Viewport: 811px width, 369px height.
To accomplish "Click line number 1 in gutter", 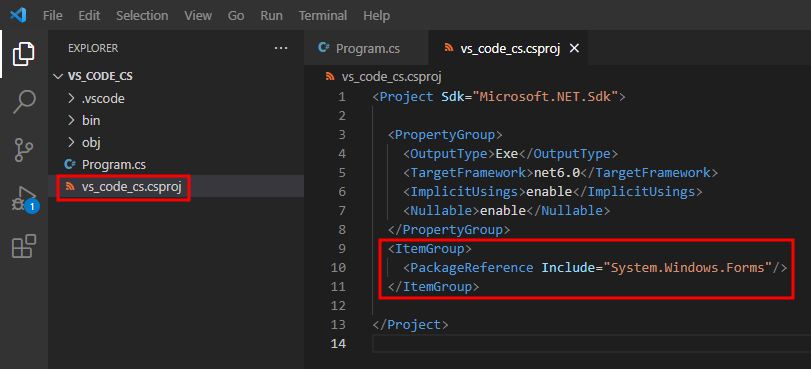I will (x=342, y=97).
